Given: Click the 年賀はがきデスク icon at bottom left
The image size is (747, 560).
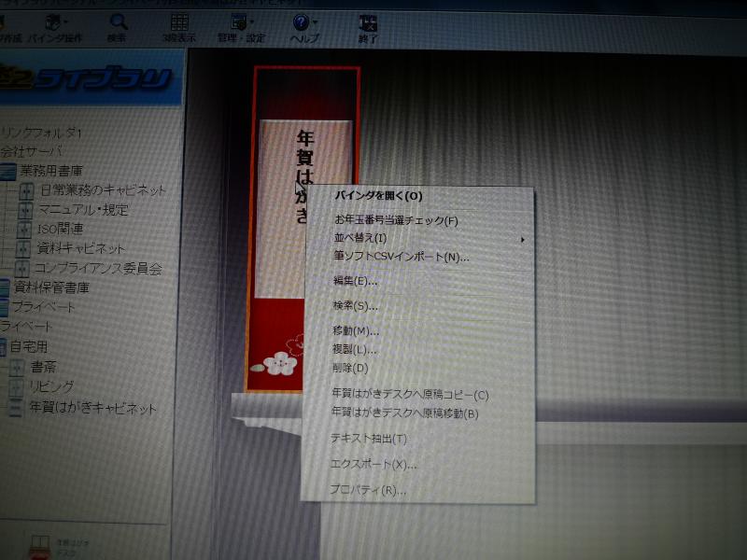Looking at the screenshot, I should (x=39, y=543).
